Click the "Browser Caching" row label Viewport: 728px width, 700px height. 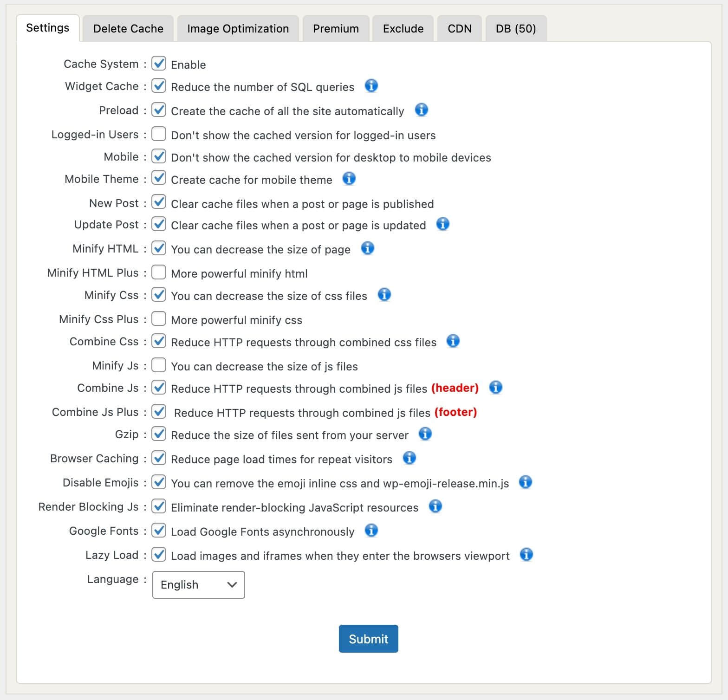(x=94, y=459)
